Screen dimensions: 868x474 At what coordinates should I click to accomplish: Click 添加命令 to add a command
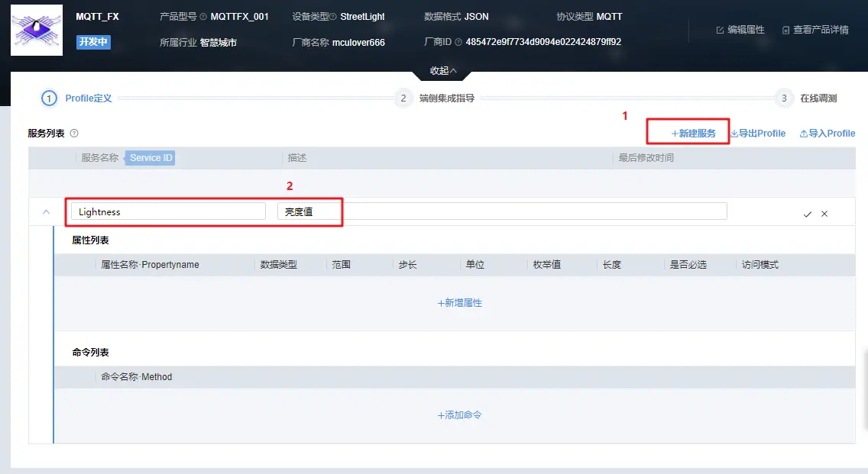coord(459,414)
